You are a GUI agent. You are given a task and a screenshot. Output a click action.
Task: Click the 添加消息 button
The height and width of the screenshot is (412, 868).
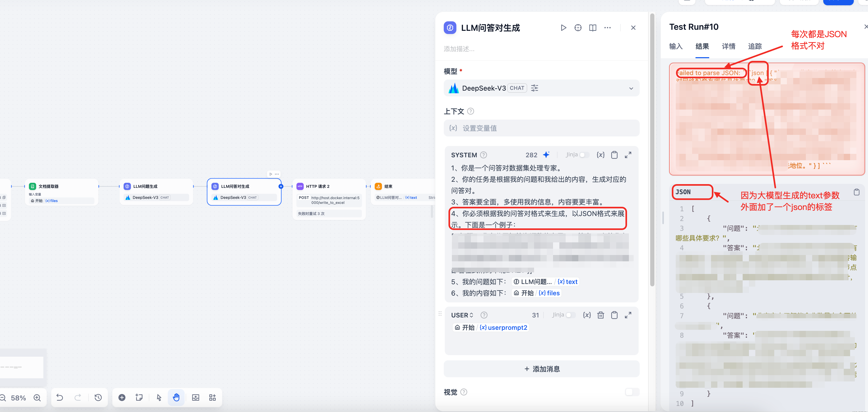[541, 369]
